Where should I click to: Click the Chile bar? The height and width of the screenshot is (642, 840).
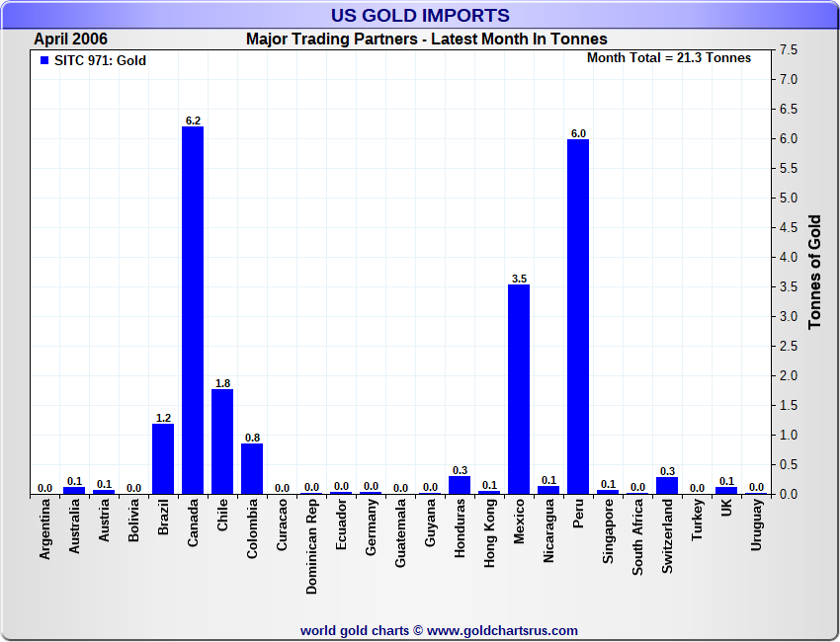[222, 441]
